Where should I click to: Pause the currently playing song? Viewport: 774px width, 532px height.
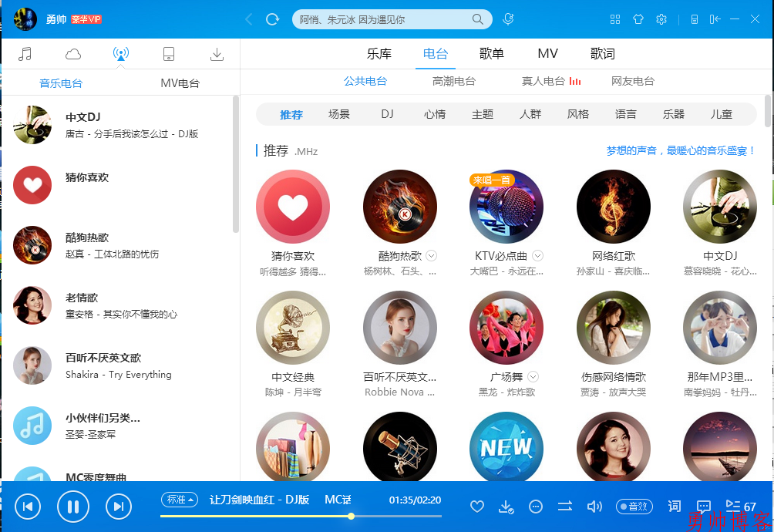pos(73,507)
